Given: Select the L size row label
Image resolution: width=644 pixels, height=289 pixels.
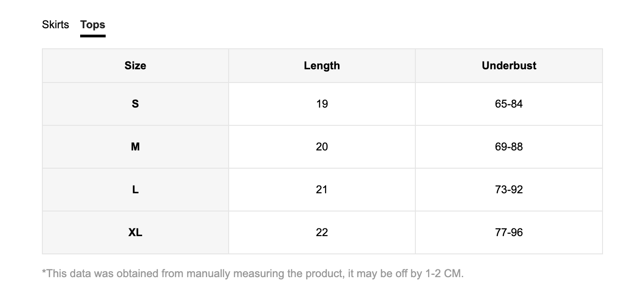Looking at the screenshot, I should (x=135, y=190).
